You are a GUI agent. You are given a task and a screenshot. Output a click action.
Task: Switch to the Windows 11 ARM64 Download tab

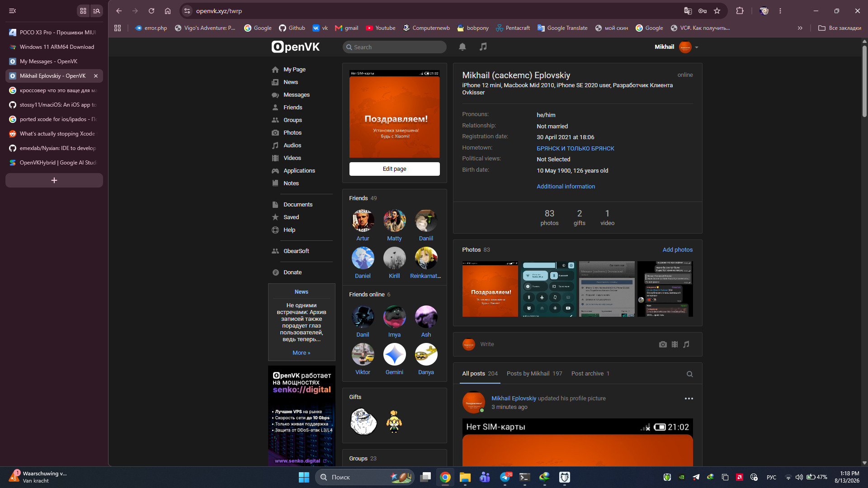click(x=54, y=47)
